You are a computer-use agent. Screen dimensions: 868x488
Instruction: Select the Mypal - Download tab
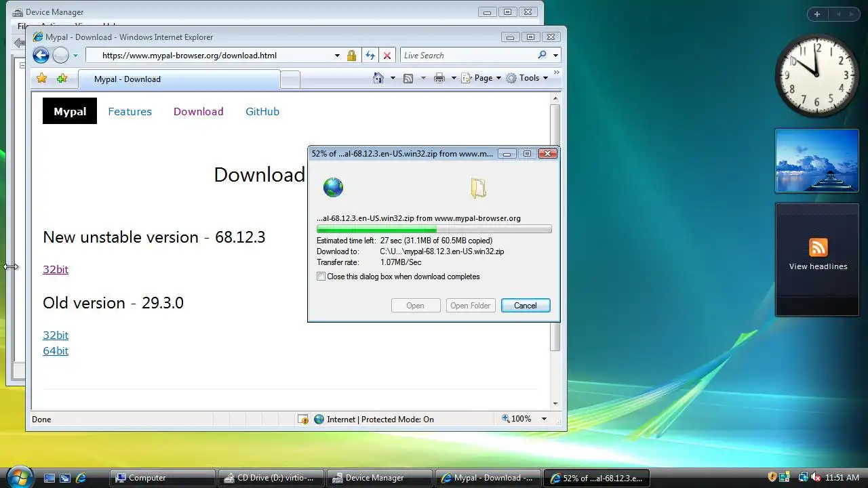(x=179, y=79)
